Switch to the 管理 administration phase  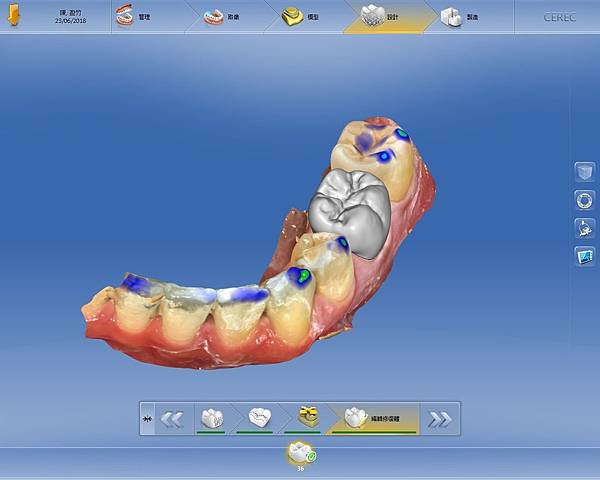(x=133, y=16)
